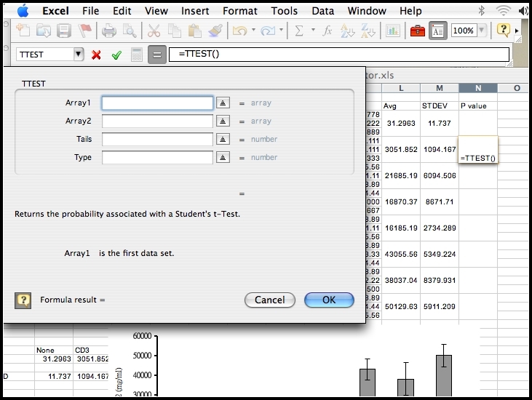Click the red X cancel formula icon
The width and height of the screenshot is (532, 400).
click(x=96, y=55)
